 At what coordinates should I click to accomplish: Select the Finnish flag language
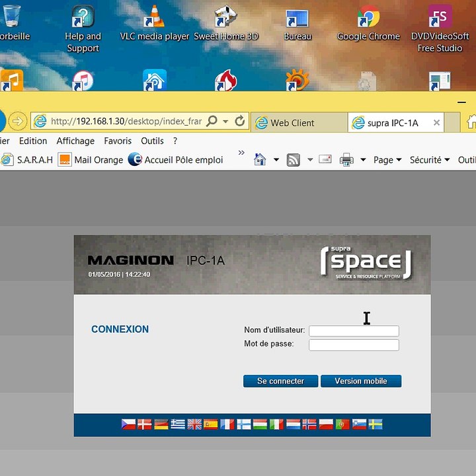tap(244, 424)
